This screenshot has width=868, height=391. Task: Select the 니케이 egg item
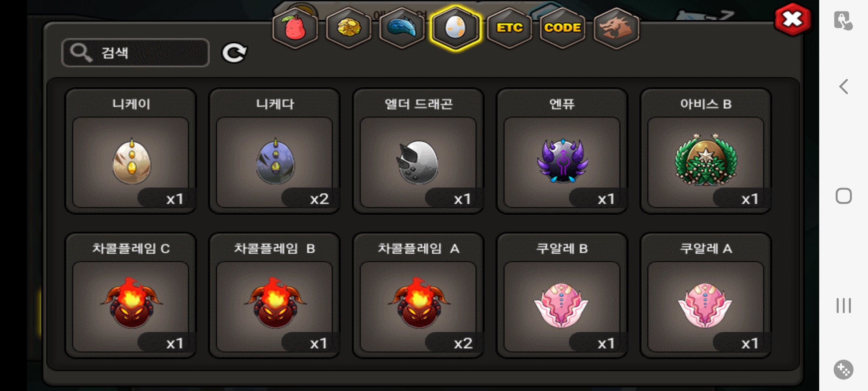point(131,151)
